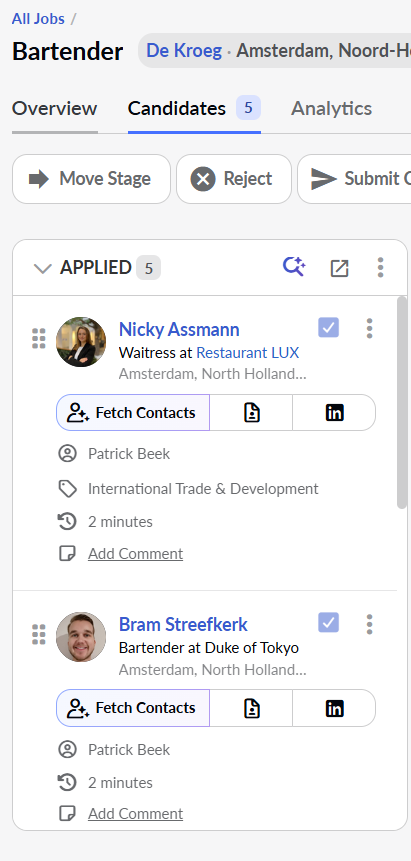
Task: Open Nicky Assmann's three-dot options menu
Action: (x=369, y=328)
